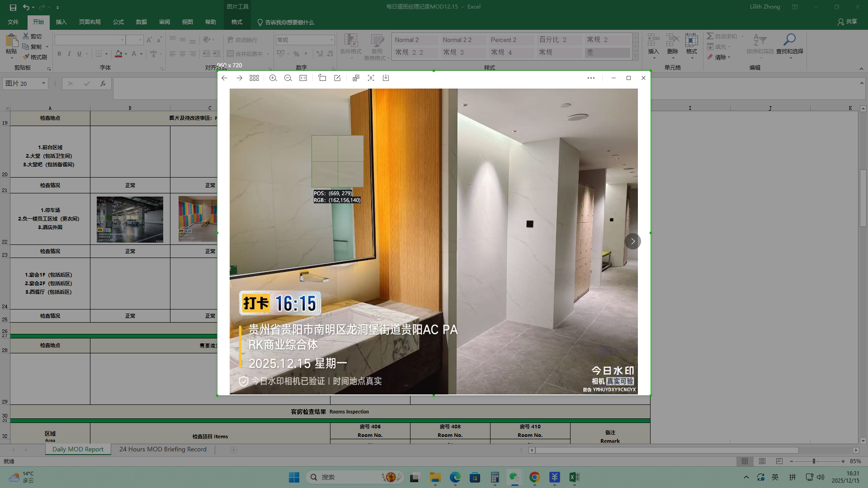Screen dimensions: 868x488
Task: Open the 插入 ribbon tab
Action: 61,22
